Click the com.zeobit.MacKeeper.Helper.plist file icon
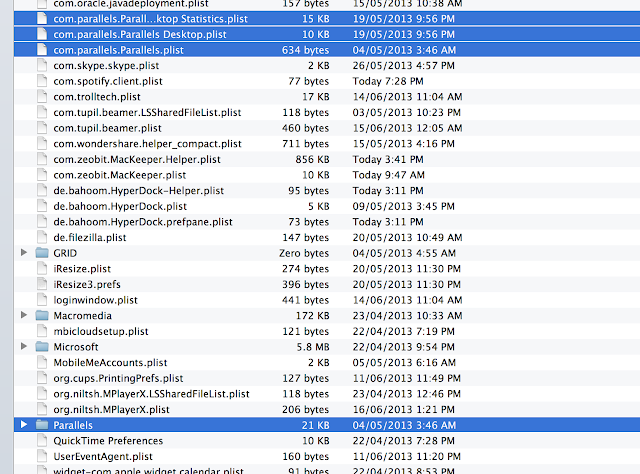The image size is (640, 474). [42, 159]
